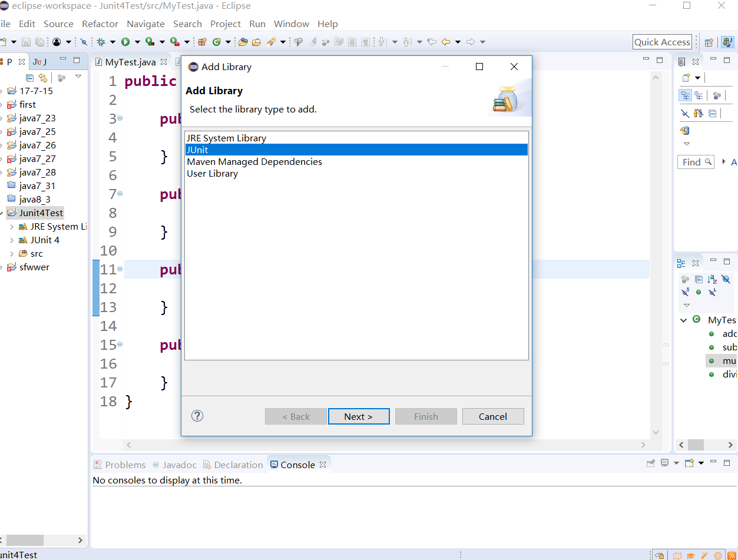Open the Open Console dropdown arrow
This screenshot has height=560, width=738.
(x=701, y=463)
